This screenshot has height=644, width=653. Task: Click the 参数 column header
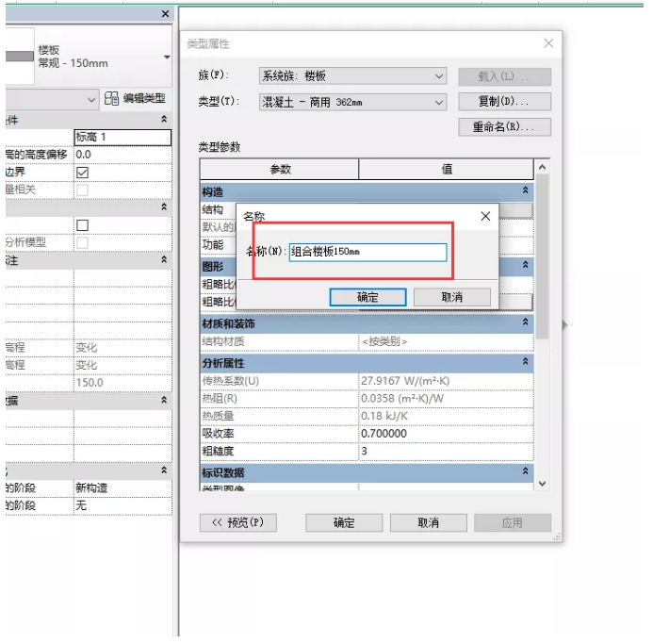[x=280, y=169]
